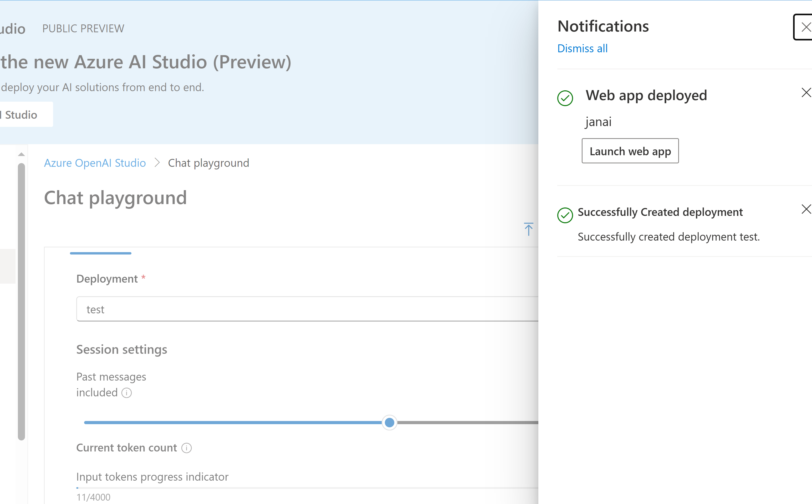This screenshot has width=812, height=504.
Task: Click the Notifications heading
Action: (x=603, y=26)
